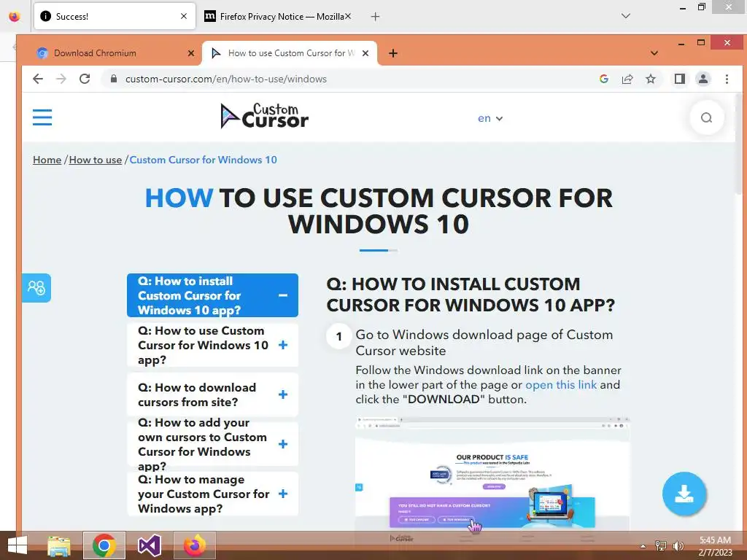
Task: Open Chrome side panel
Action: (679, 79)
